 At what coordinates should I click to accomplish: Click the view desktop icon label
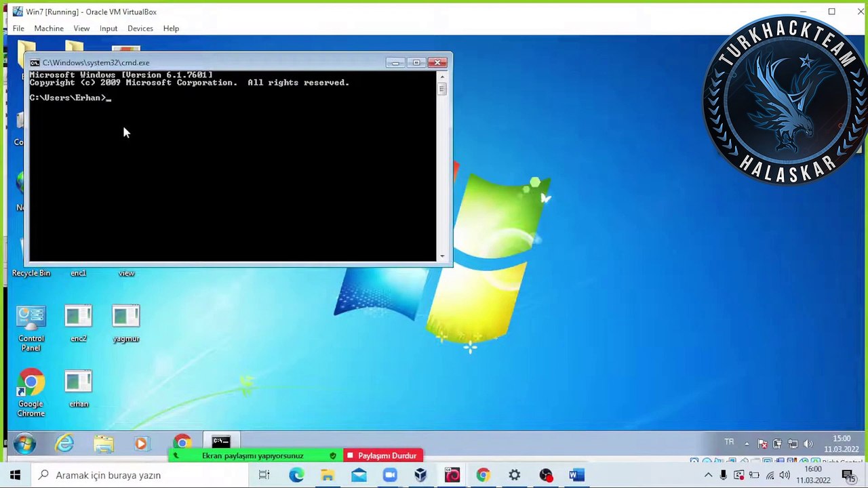pos(127,273)
